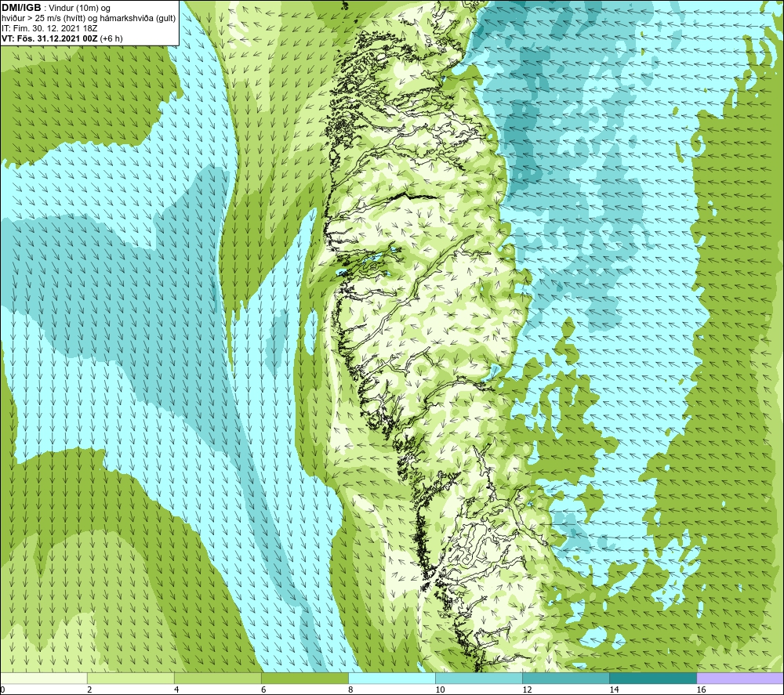The height and width of the screenshot is (695, 784).
Task: Click the "6" legend scale label
Action: tap(263, 690)
